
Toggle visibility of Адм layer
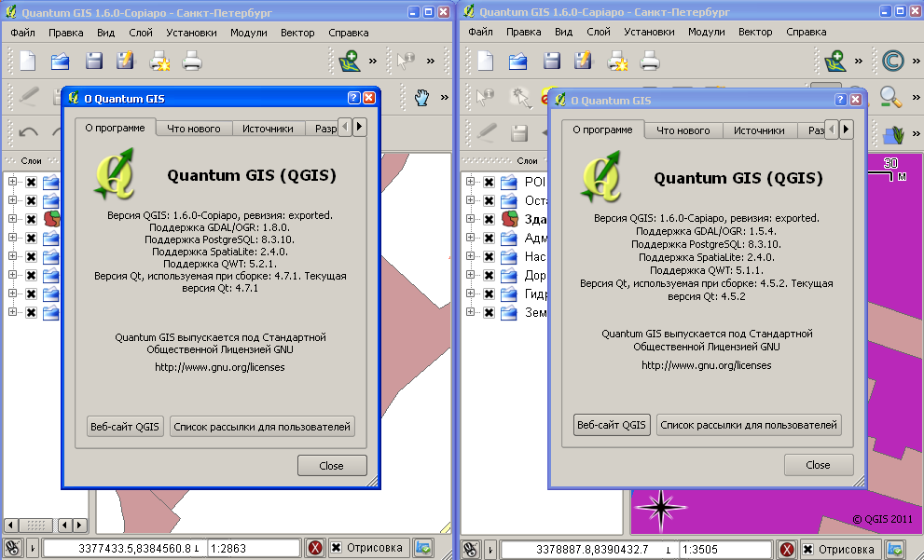point(489,238)
